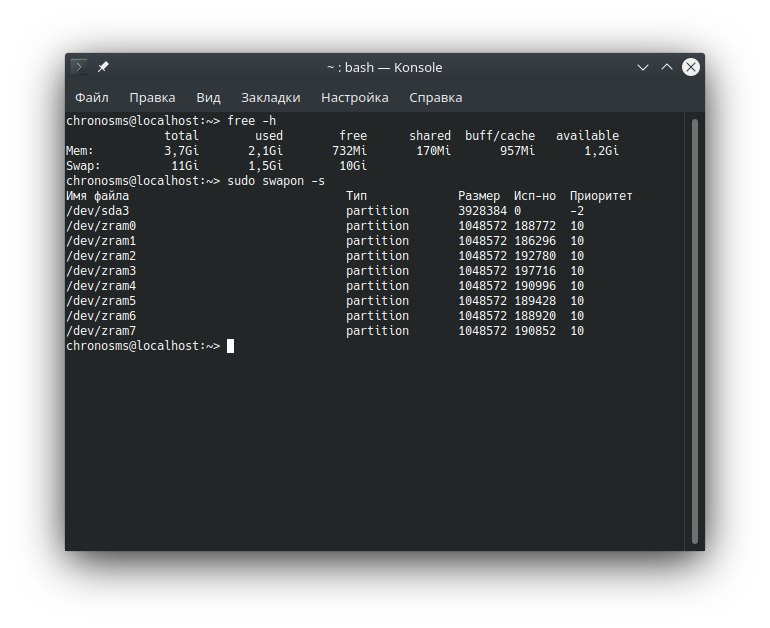Viewport: 770px width, 628px height.
Task: Open the Файл menu
Action: point(91,98)
